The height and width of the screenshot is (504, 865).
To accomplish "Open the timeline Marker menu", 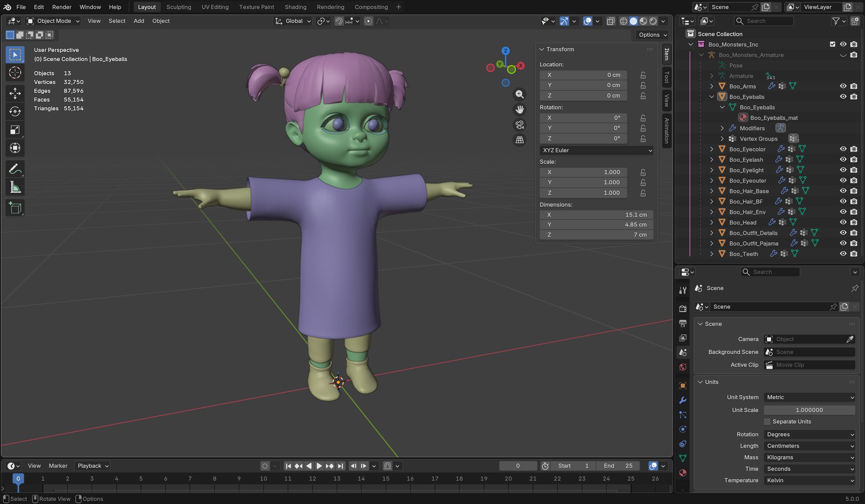I will point(58,466).
